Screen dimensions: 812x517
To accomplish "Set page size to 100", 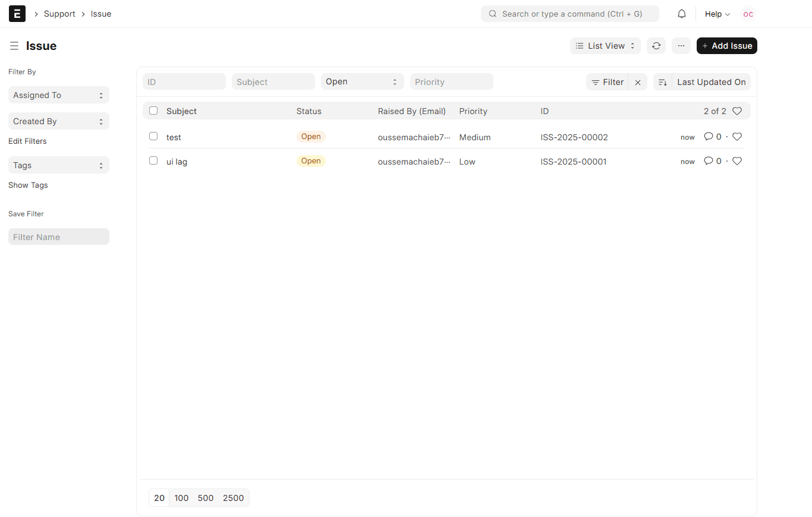I will point(181,498).
